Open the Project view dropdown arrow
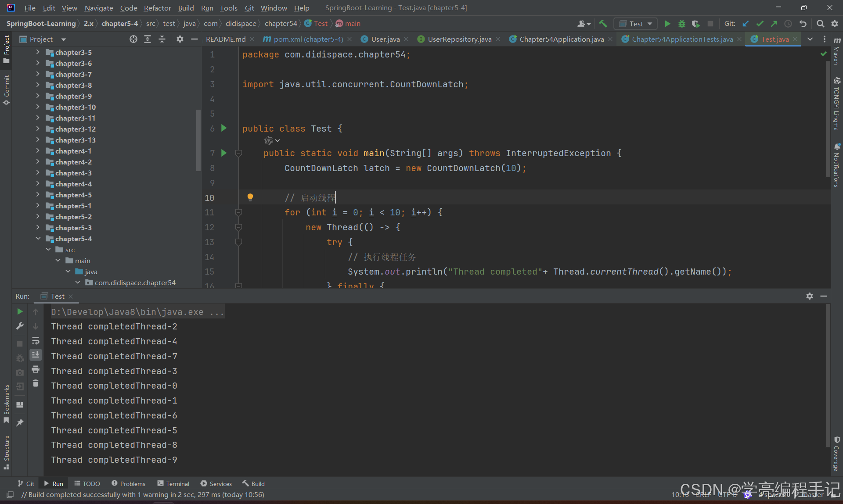This screenshot has height=504, width=843. click(x=64, y=39)
